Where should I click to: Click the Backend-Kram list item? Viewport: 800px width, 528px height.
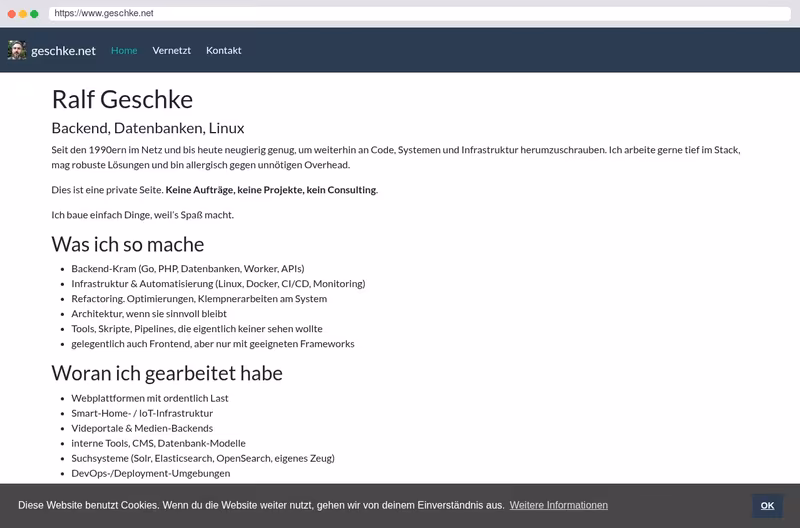point(188,268)
